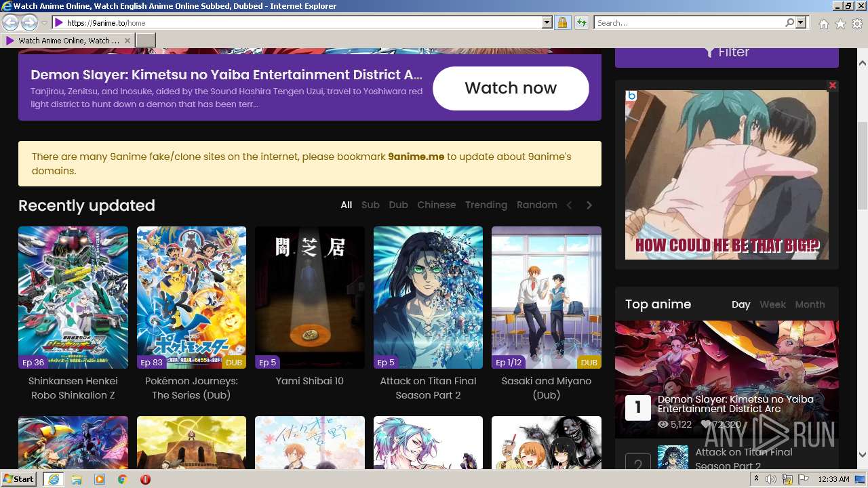Viewport: 868px width, 488px height.
Task: Open Shinkansen Henkei Robo Shinkalion Z poster
Action: point(73,298)
